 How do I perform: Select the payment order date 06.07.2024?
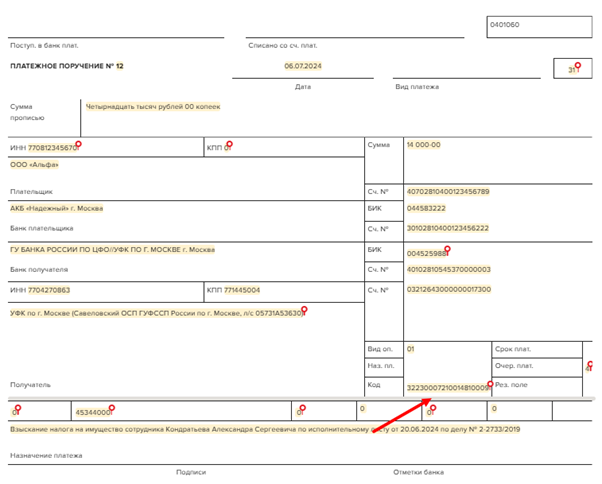[x=302, y=66]
